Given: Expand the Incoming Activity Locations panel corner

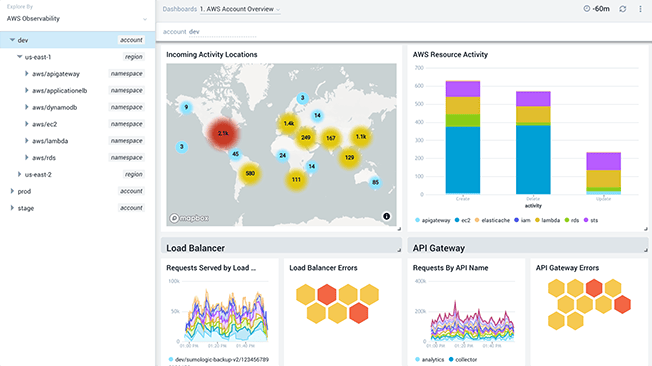Looking at the screenshot, I should [399, 229].
